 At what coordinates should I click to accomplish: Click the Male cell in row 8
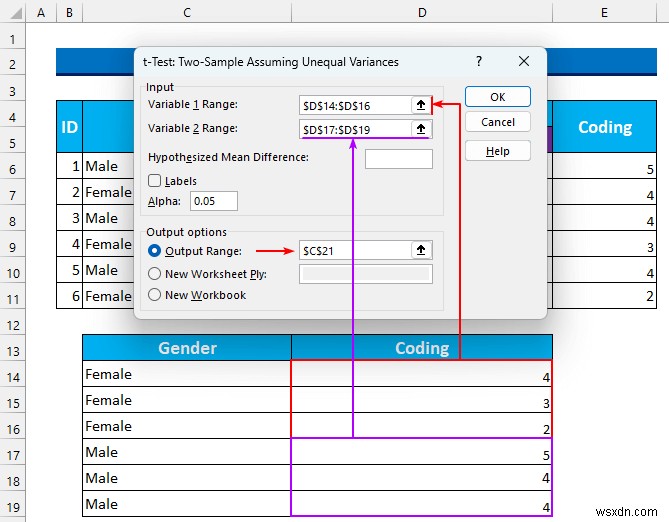(108, 218)
